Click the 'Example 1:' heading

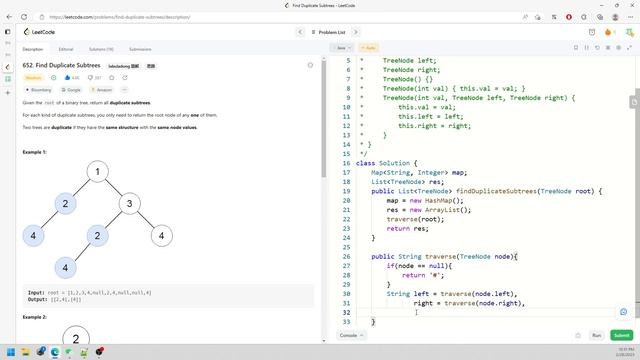35,152
